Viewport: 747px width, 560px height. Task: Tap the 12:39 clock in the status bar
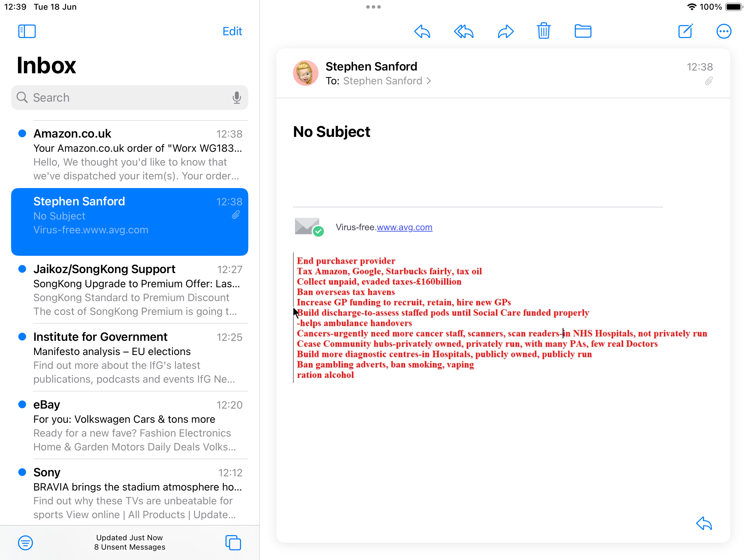(x=15, y=7)
